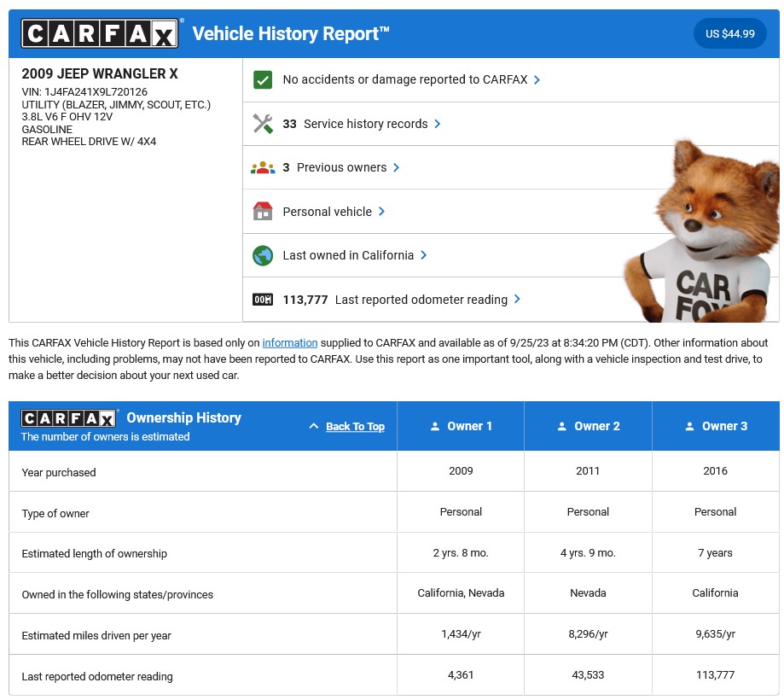Click the CARFAX logo in Ownership History

68,418
